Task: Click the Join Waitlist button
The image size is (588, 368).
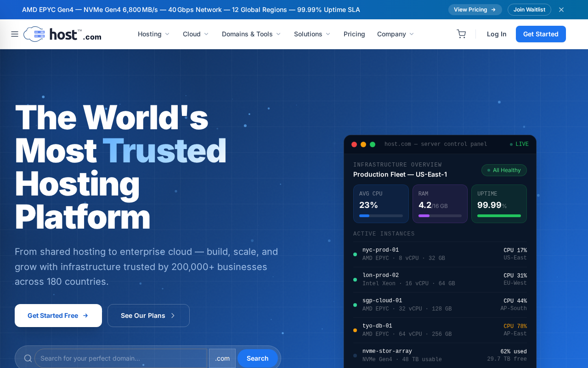Action: [529, 10]
